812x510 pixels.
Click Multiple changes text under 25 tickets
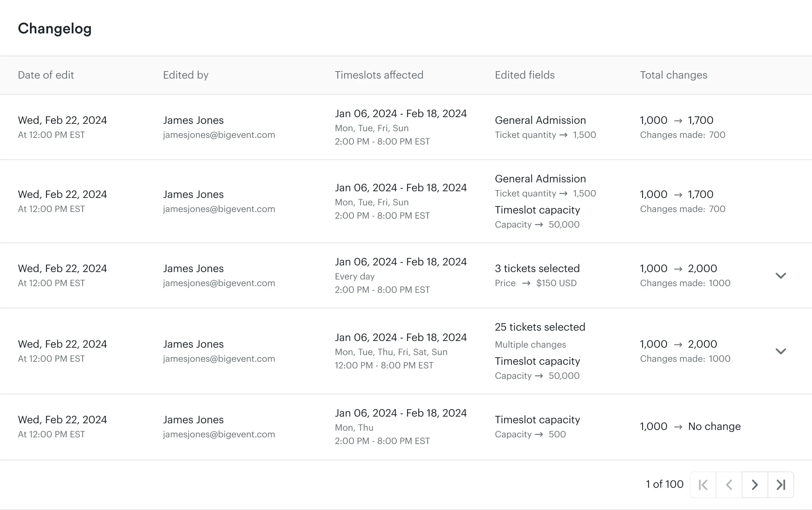[x=530, y=345]
